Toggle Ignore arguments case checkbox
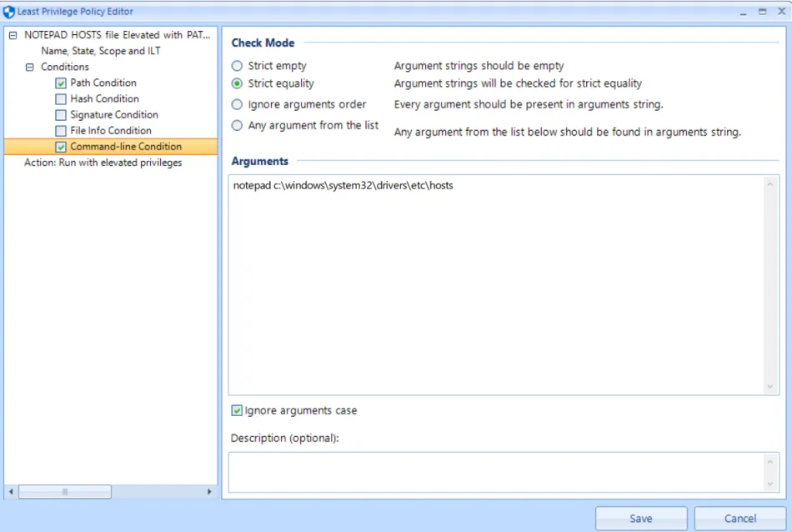Image resolution: width=792 pixels, height=532 pixels. tap(238, 410)
